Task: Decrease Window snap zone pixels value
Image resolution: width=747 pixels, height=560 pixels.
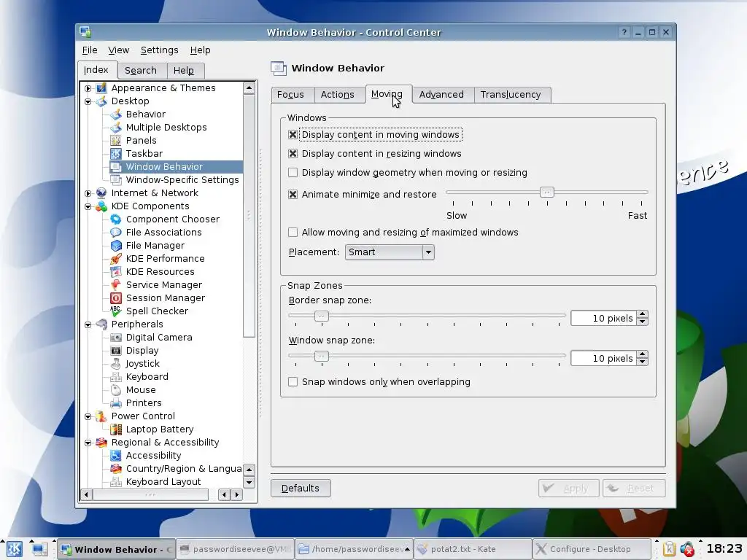Action: (642, 362)
